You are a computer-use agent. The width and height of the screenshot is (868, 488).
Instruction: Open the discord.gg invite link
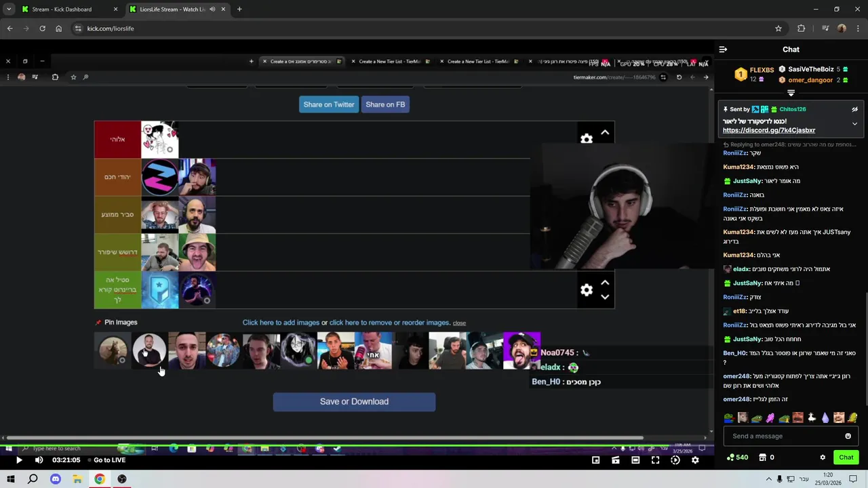pyautogui.click(x=769, y=130)
